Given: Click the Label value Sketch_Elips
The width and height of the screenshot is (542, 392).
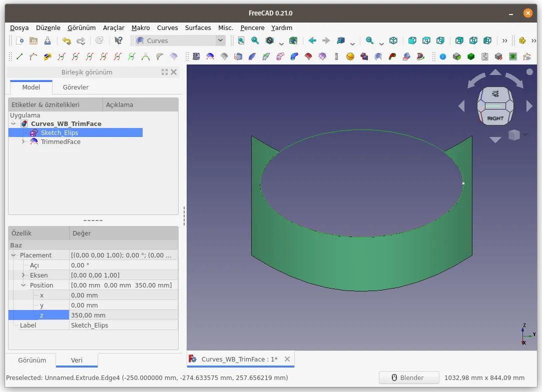Looking at the screenshot, I should click(124, 325).
